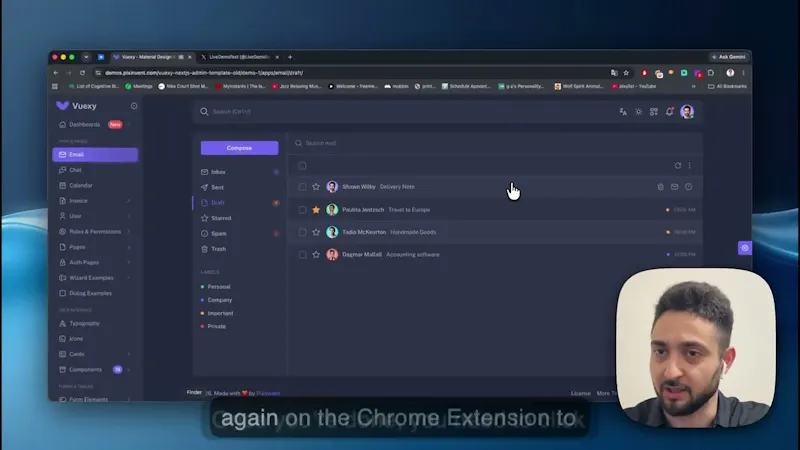Toggle light/dark theme sun icon
Image resolution: width=800 pixels, height=450 pixels.
(x=638, y=112)
